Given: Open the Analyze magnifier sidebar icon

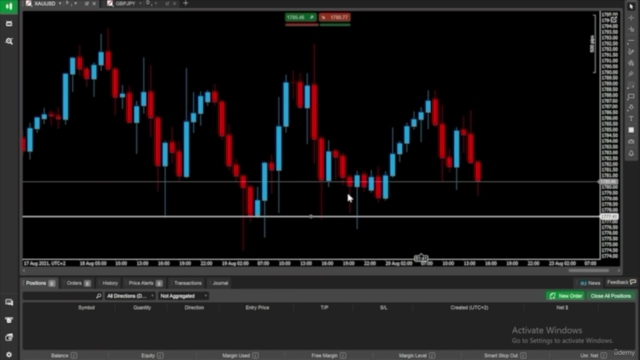Looking at the screenshot, I should click(9, 41).
